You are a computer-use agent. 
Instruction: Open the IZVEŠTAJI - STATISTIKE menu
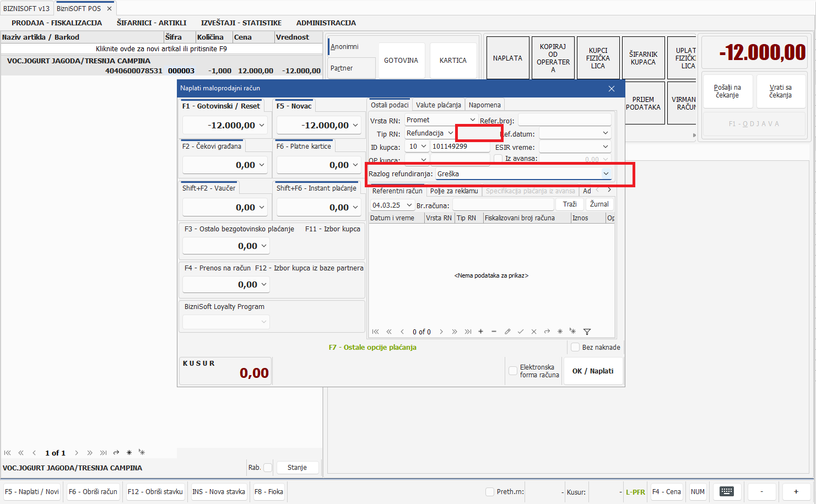pyautogui.click(x=241, y=23)
